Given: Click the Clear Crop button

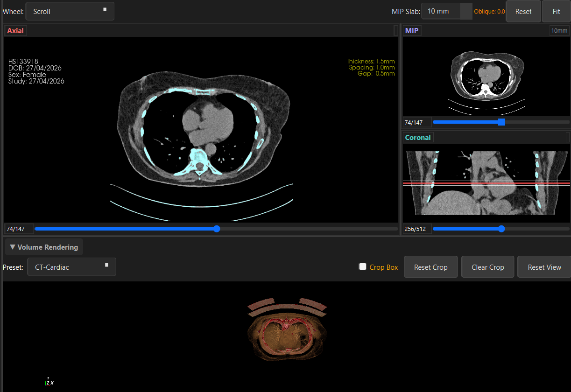Looking at the screenshot, I should [x=488, y=267].
